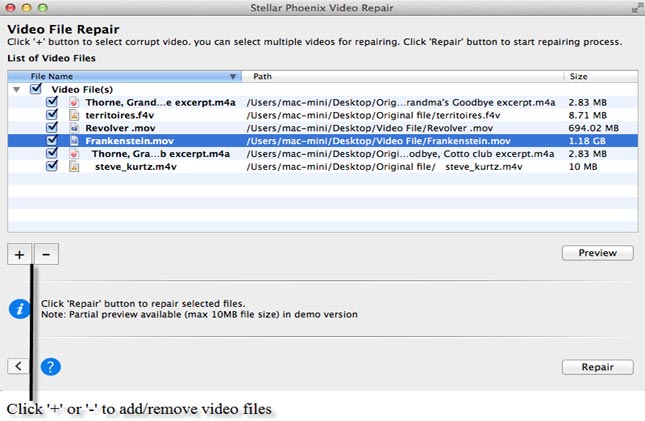Click the 10 MB size cell
The height and width of the screenshot is (421, 645).
click(583, 167)
